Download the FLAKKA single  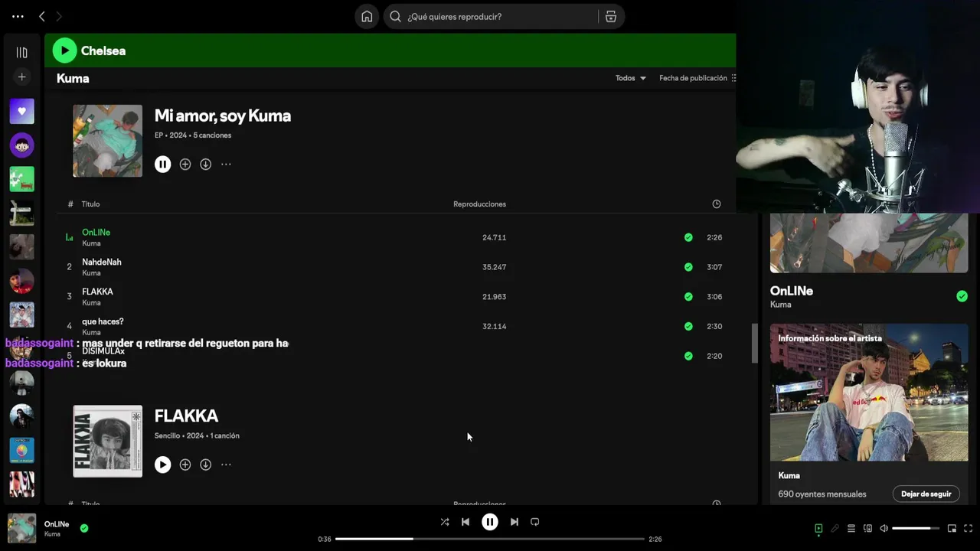pos(205,465)
